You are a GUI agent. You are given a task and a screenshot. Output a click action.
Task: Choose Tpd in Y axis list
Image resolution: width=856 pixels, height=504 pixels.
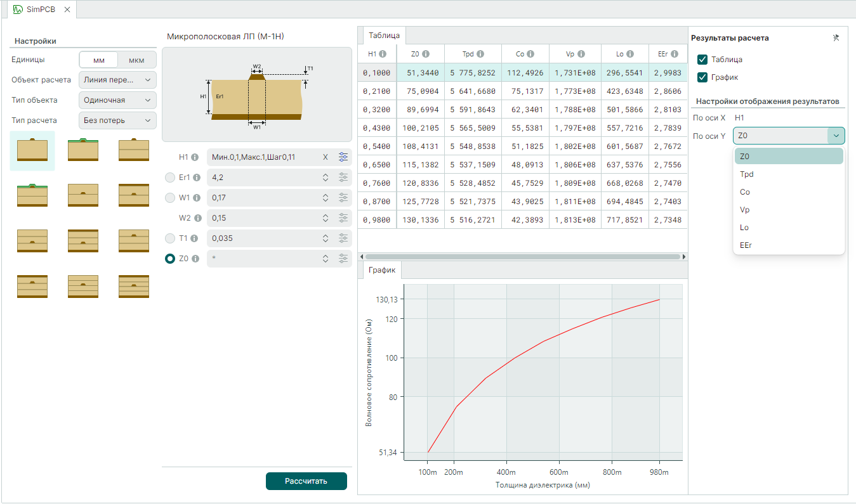[789, 174]
